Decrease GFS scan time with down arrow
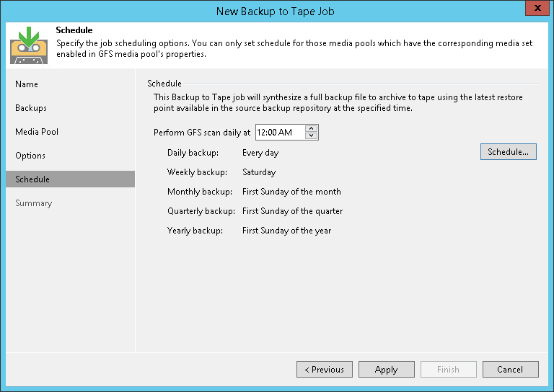 [312, 136]
